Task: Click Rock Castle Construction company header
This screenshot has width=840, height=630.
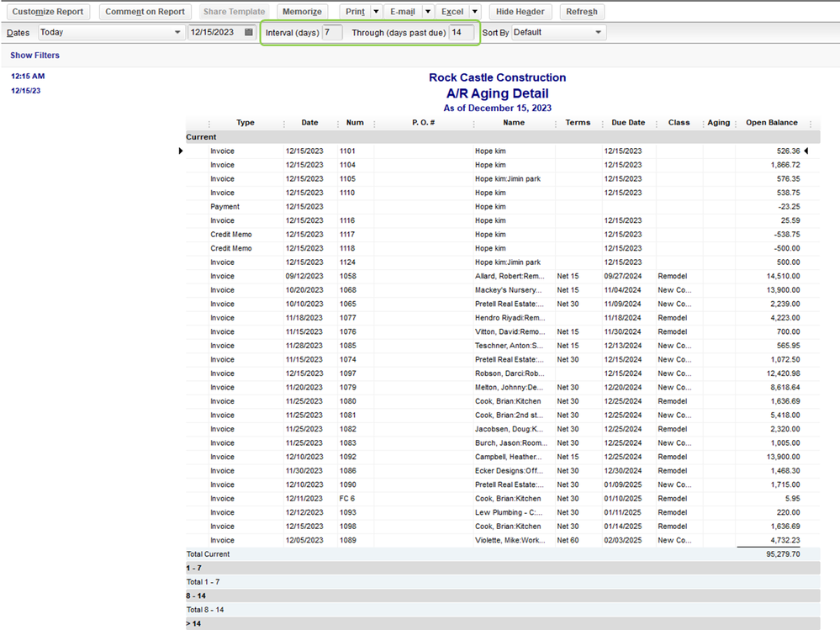Action: [x=497, y=77]
